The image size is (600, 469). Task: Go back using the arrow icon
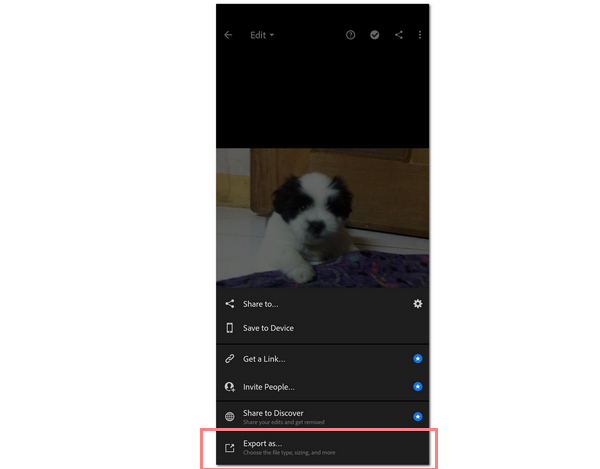(x=228, y=35)
